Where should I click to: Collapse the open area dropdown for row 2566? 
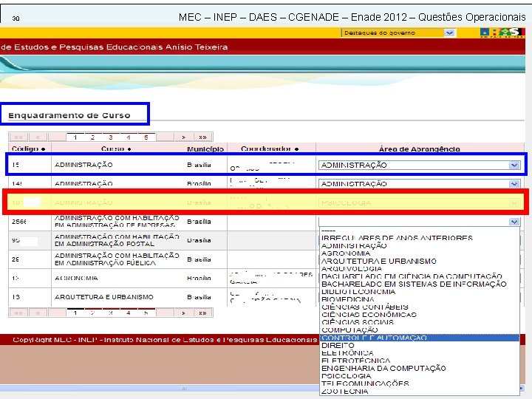coord(514,222)
